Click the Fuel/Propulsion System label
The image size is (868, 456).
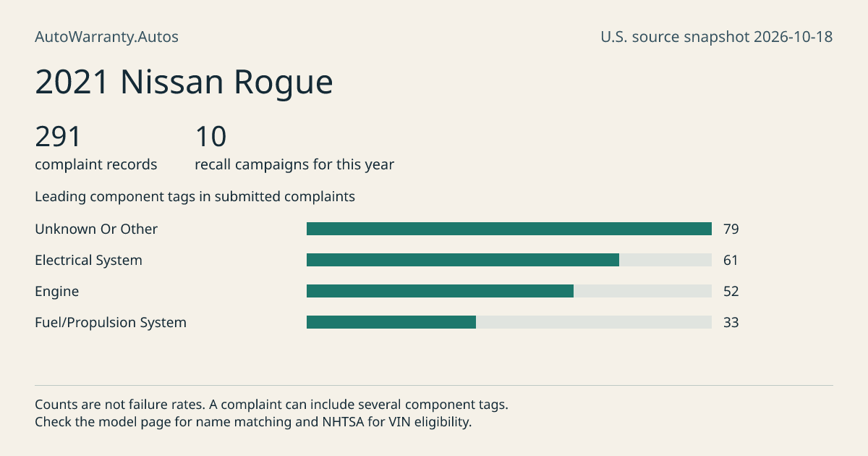pos(111,323)
